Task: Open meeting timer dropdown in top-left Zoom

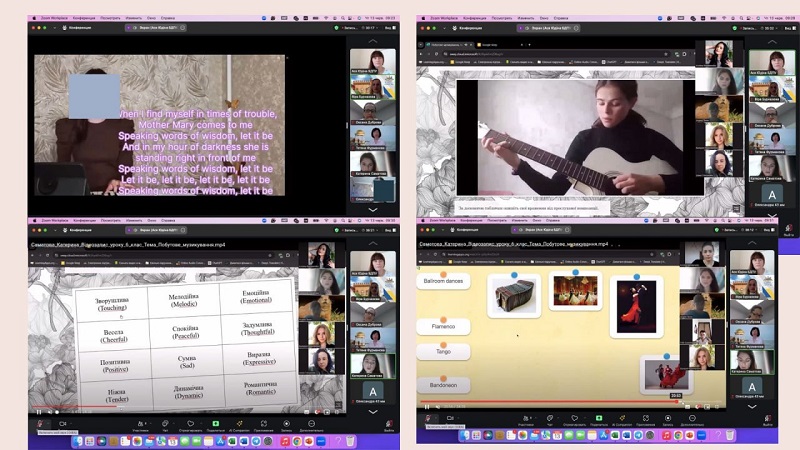Action: tap(369, 28)
